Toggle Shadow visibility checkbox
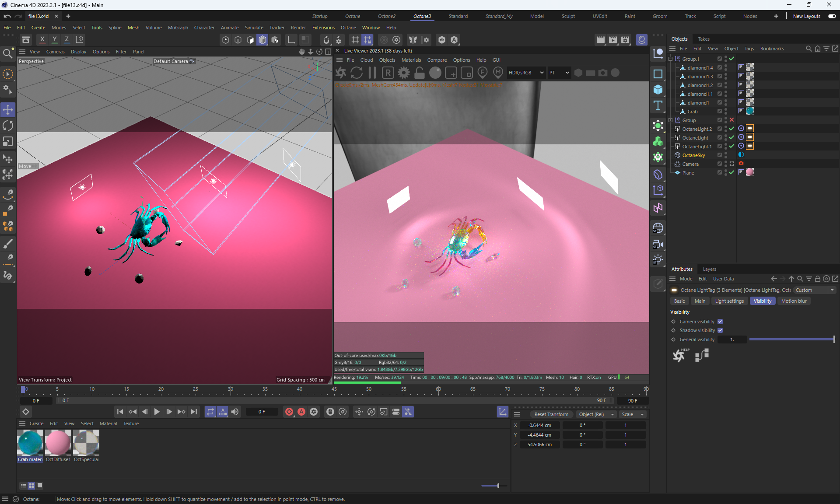 point(720,330)
